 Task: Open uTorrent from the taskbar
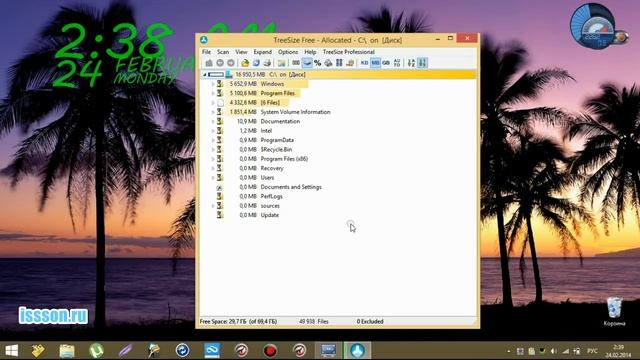pyautogui.click(x=96, y=351)
